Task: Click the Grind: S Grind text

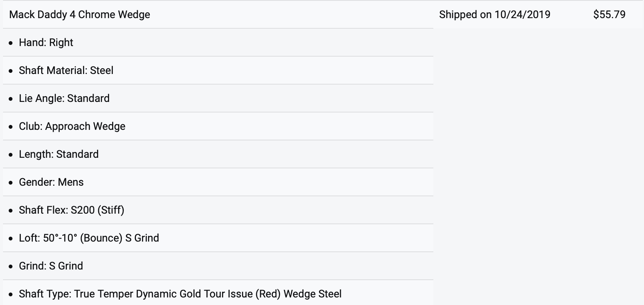Action: tap(51, 266)
